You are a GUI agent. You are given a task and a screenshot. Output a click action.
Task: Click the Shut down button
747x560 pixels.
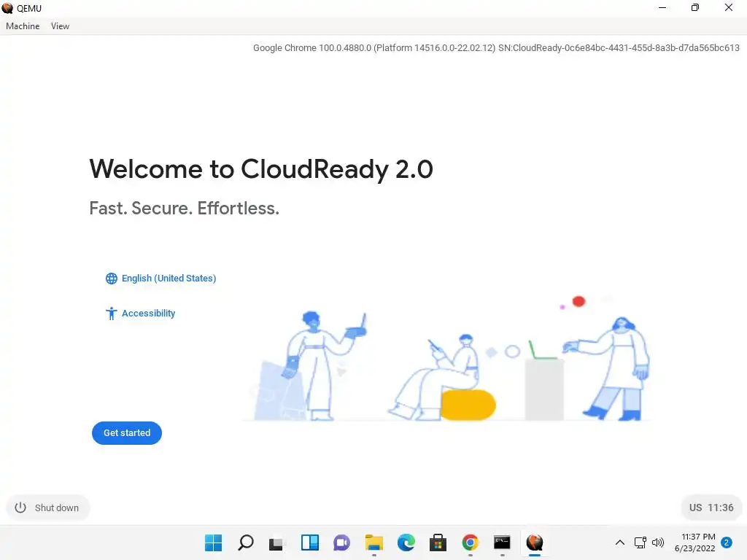47,507
